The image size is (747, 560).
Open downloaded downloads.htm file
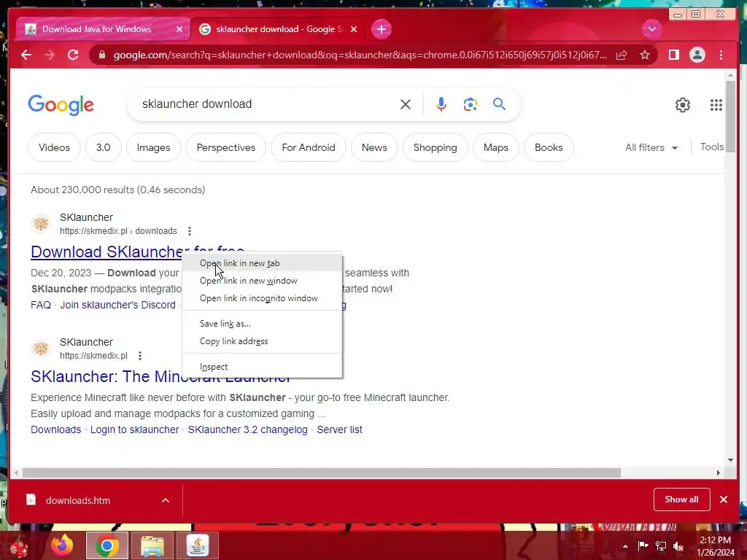tap(78, 500)
